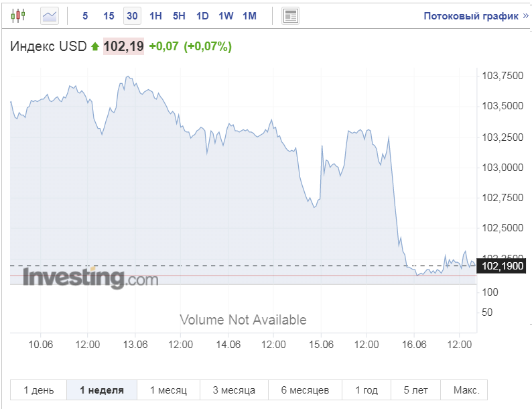Viewport: 532px width, 409px height.
Task: View the Макс. time range
Action: click(466, 390)
